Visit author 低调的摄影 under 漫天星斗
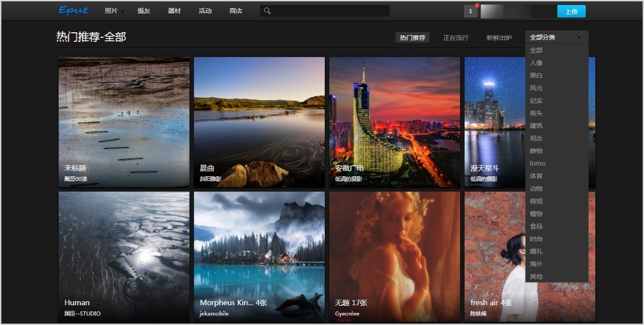This screenshot has width=644, height=325. 484,179
